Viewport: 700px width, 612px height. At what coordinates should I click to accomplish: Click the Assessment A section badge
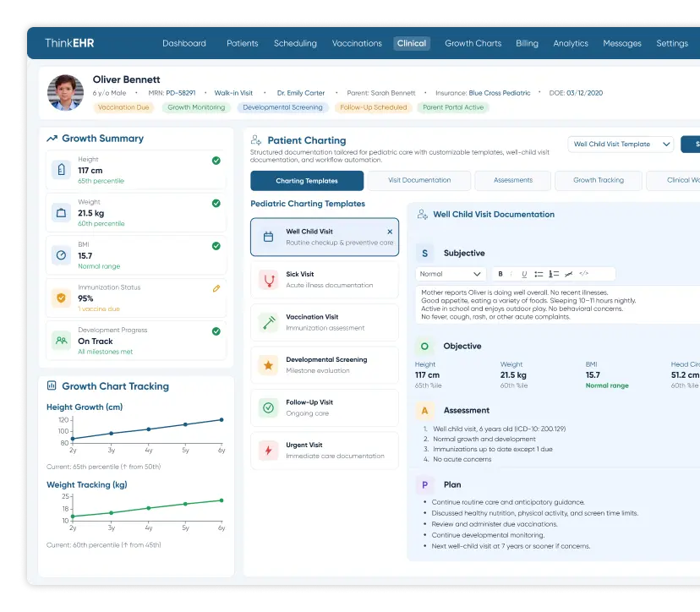(424, 411)
